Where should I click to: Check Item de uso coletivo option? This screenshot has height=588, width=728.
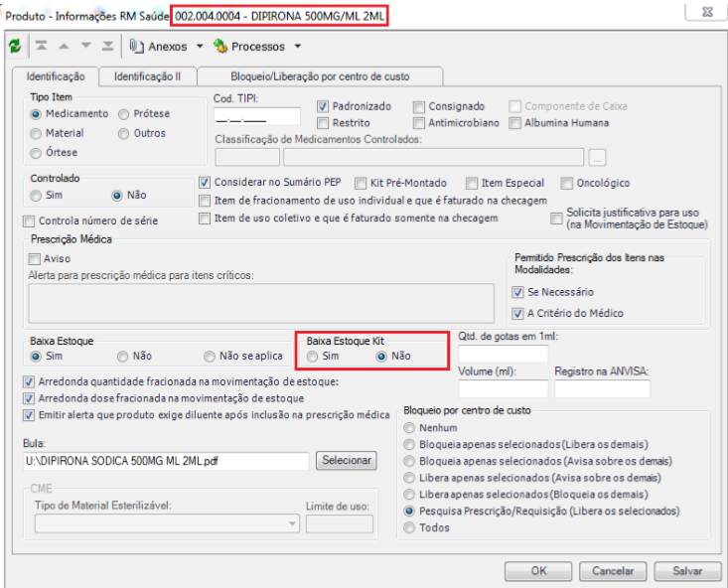click(x=205, y=219)
